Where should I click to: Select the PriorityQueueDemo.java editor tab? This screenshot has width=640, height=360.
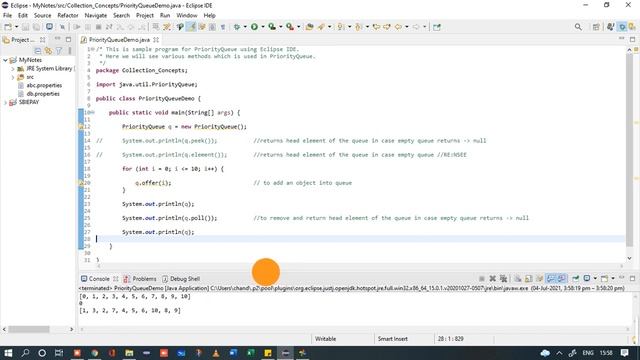[x=119, y=40]
